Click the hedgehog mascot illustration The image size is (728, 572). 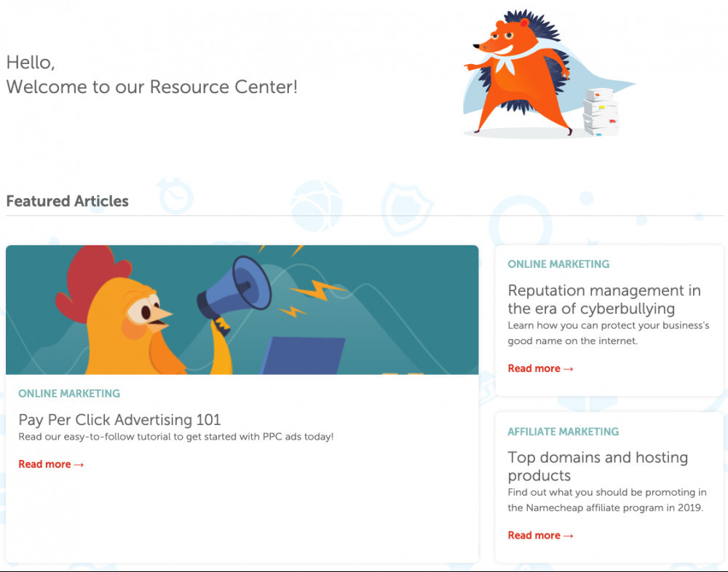(549, 74)
